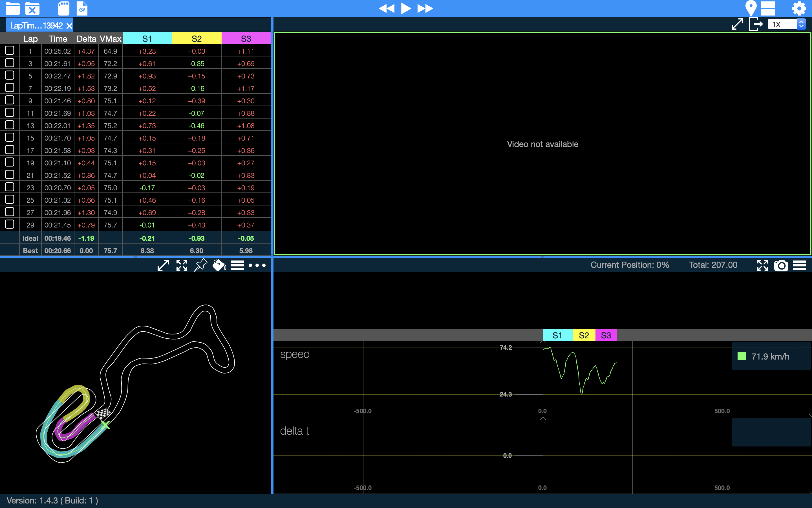
Task: Fit chart to view in graph toolbar
Action: pyautogui.click(x=762, y=265)
